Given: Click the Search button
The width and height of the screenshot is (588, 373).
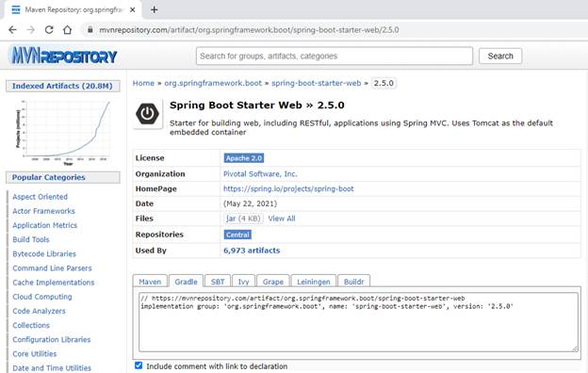Looking at the screenshot, I should (500, 56).
